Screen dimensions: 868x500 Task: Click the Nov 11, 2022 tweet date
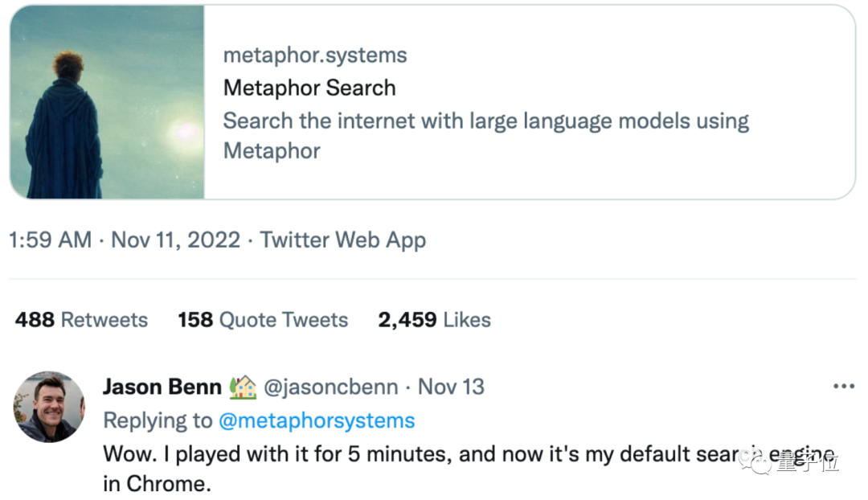click(x=175, y=240)
